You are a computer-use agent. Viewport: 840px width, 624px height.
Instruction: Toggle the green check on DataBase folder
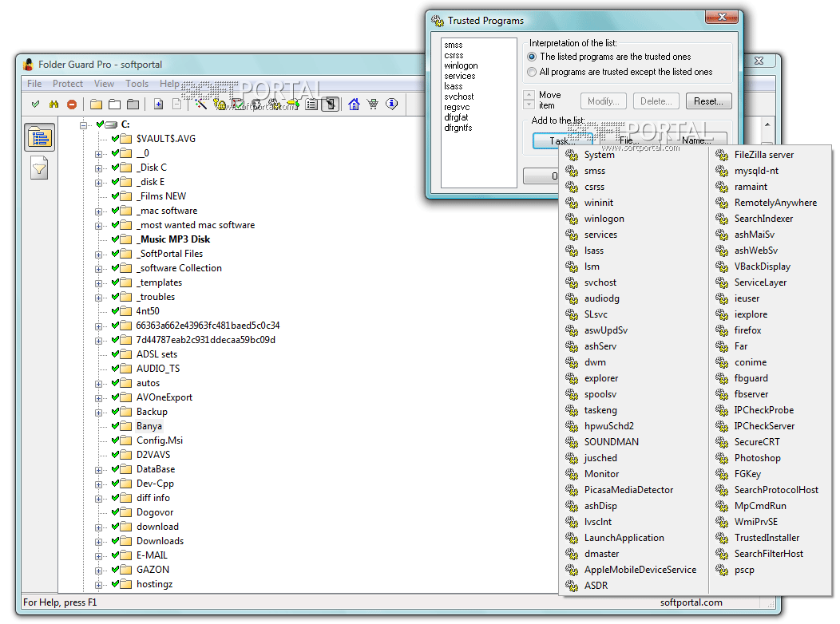coord(115,469)
